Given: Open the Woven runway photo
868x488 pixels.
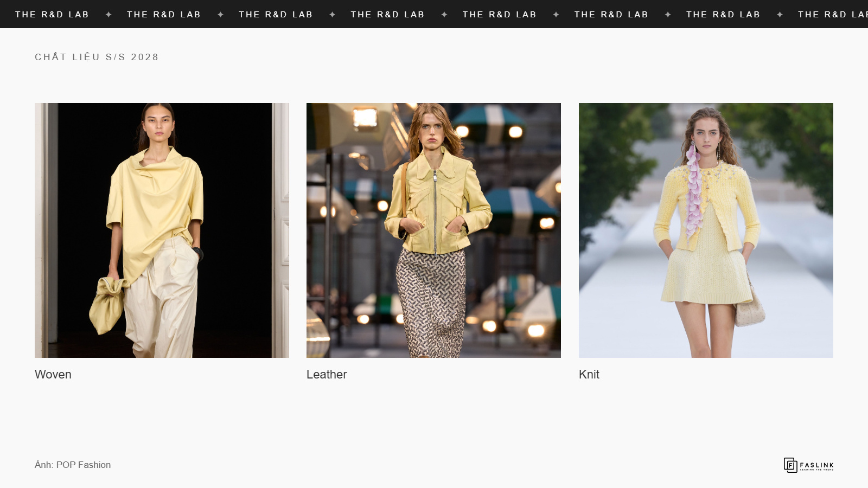Looking at the screenshot, I should pos(162,230).
